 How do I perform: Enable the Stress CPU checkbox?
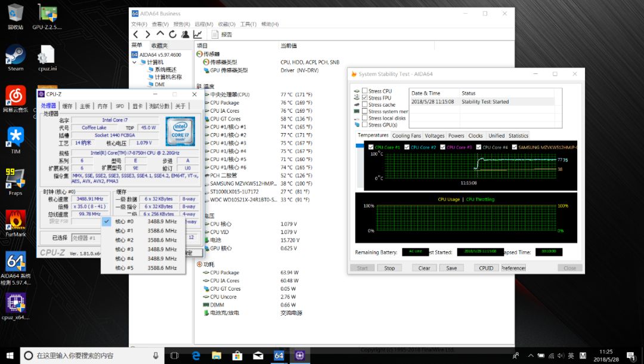(364, 91)
